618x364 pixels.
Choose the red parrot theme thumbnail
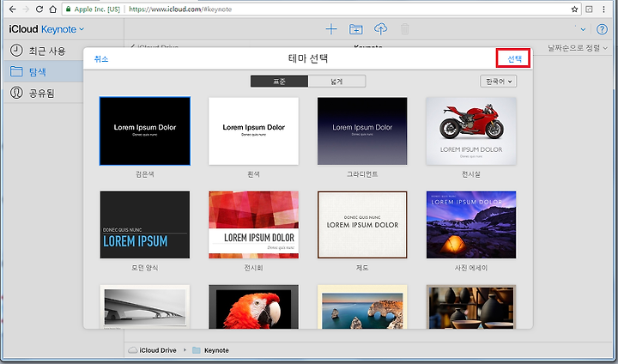point(253,306)
